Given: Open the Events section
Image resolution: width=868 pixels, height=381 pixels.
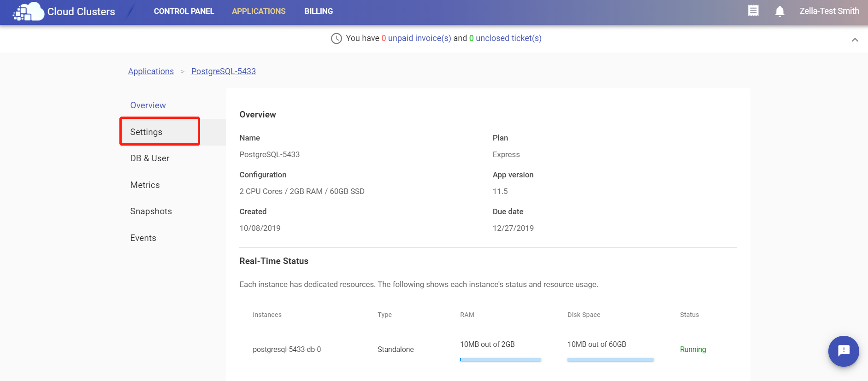Looking at the screenshot, I should (143, 238).
